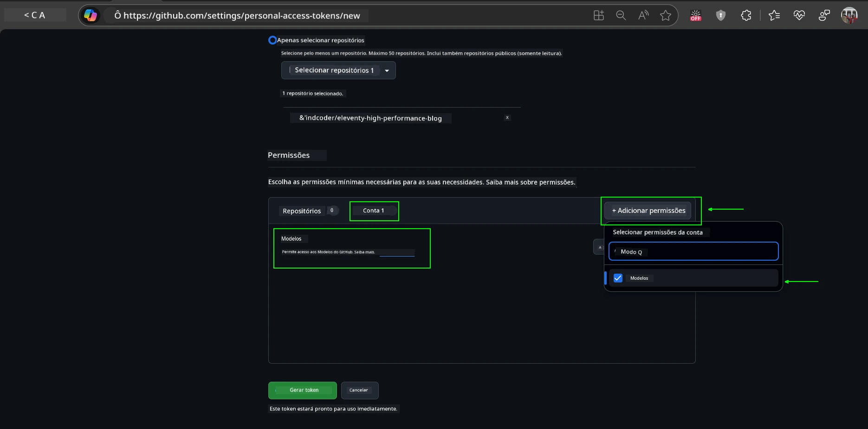The image size is (868, 429).
Task: Click the Gerar token button
Action: [302, 390]
